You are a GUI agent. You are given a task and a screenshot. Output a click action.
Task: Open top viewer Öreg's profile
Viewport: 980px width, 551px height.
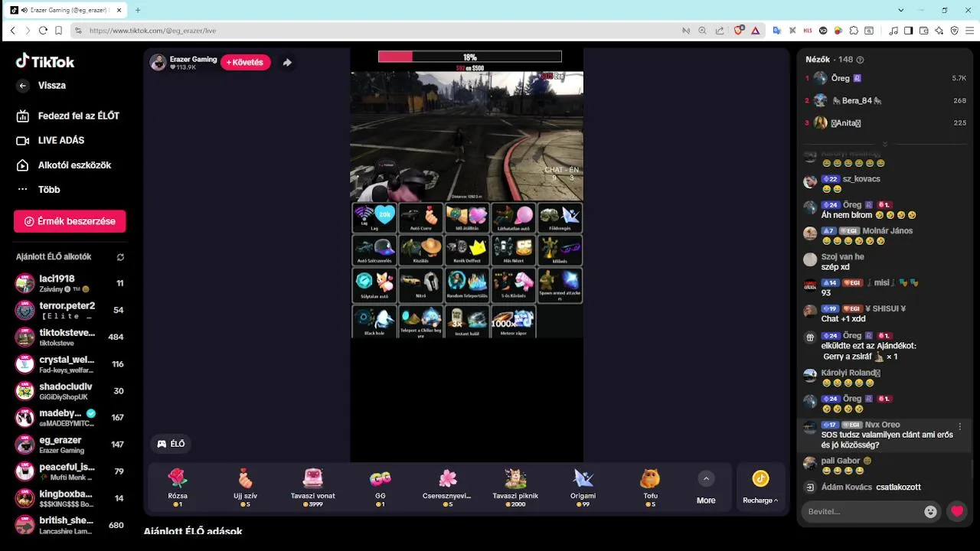(x=885, y=78)
